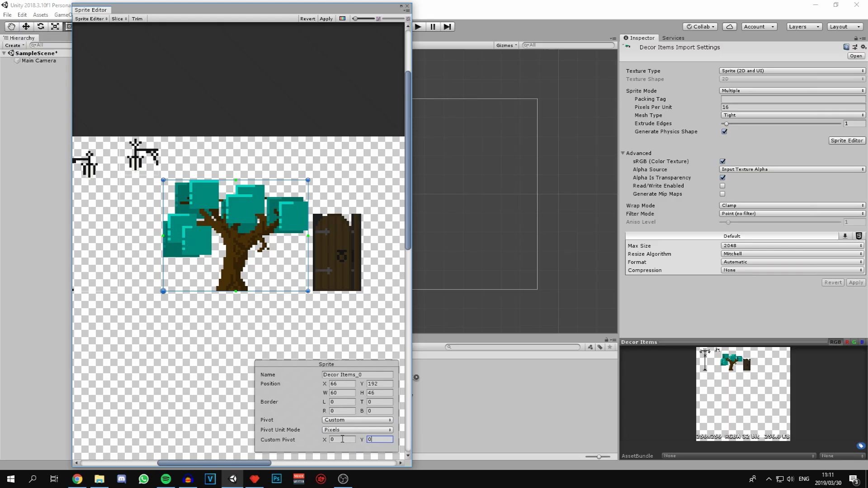Toggle RGB/alpha view in Sprite Editor
The width and height of the screenshot is (868, 488).
342,19
